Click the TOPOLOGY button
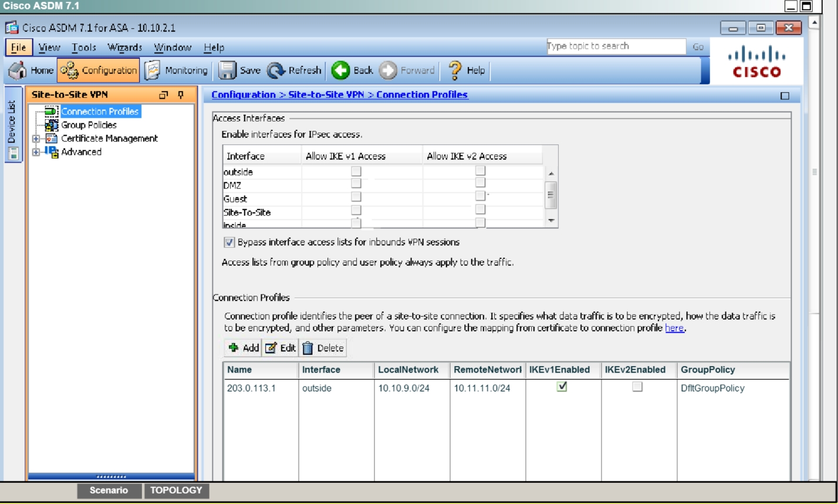Image resolution: width=838 pixels, height=504 pixels. 176,491
